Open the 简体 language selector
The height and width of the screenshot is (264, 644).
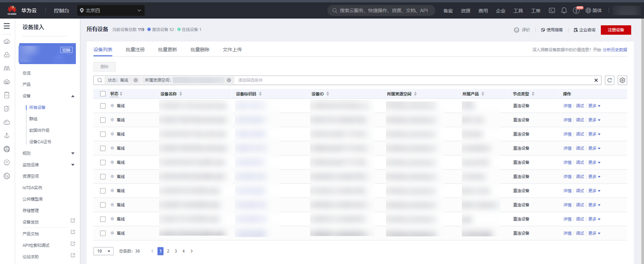coord(594,10)
